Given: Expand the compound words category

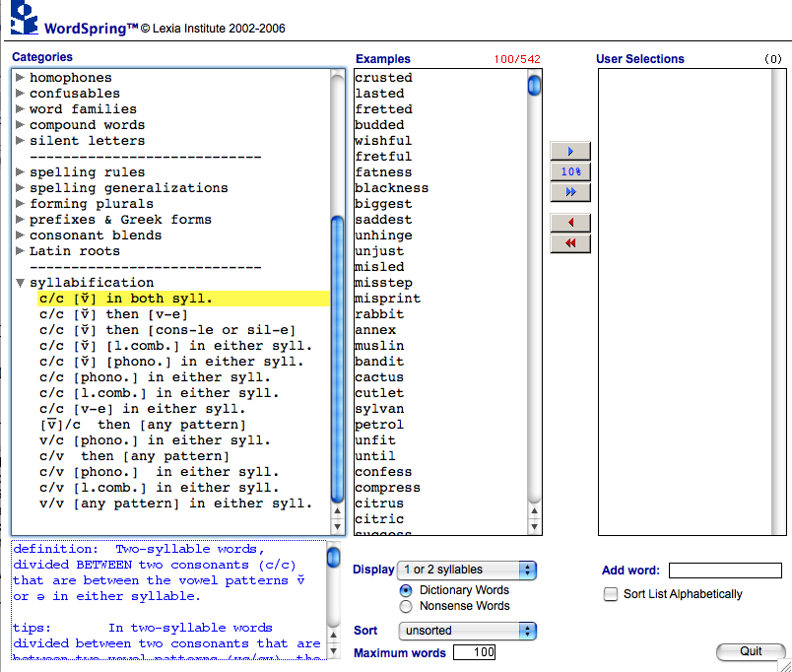Looking at the screenshot, I should click(21, 124).
